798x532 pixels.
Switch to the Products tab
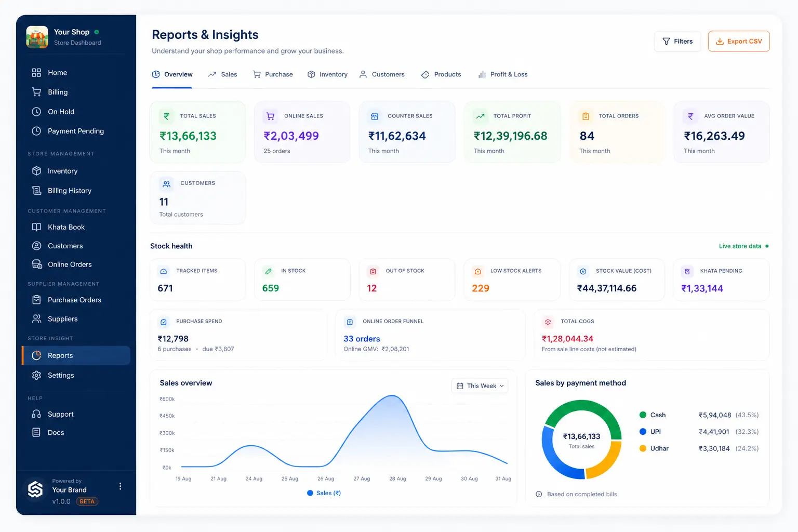(x=441, y=74)
